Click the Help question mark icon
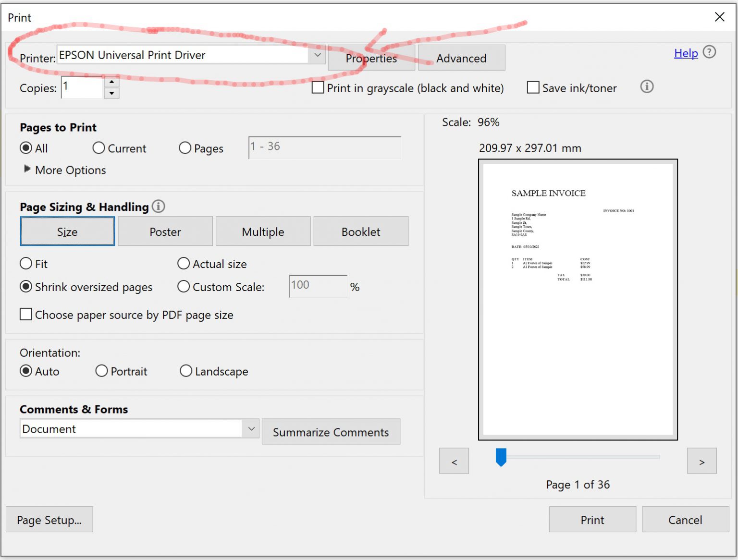This screenshot has width=738, height=560. (710, 52)
